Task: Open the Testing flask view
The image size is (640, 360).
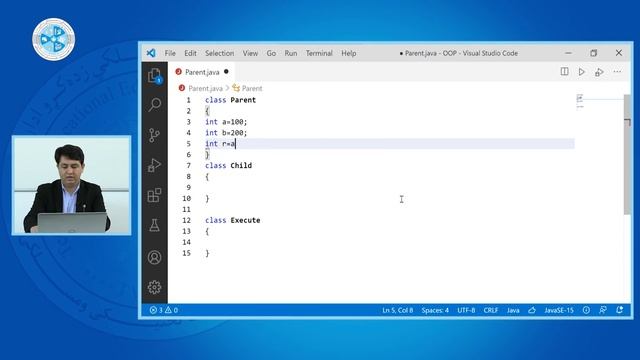Action: pyautogui.click(x=154, y=225)
